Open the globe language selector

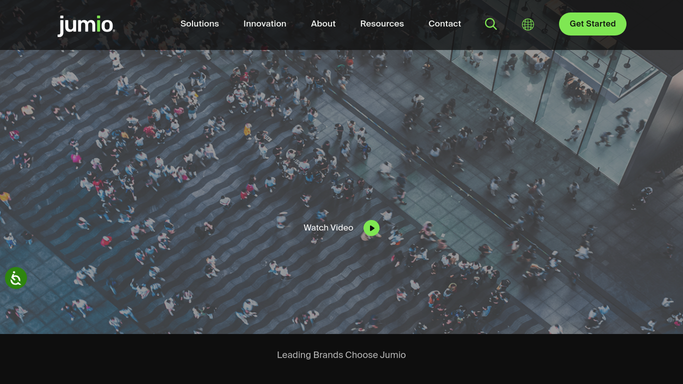527,24
